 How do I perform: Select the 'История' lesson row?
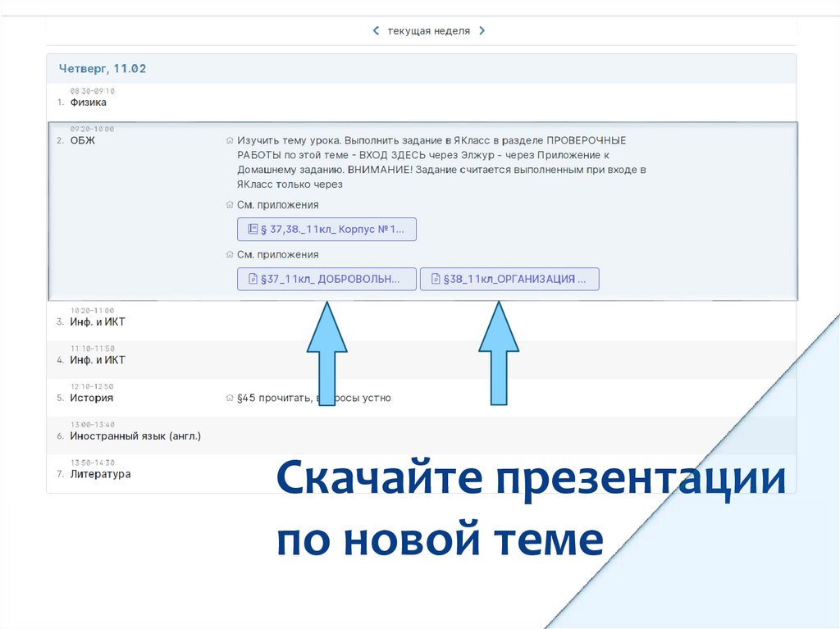pyautogui.click(x=421, y=398)
